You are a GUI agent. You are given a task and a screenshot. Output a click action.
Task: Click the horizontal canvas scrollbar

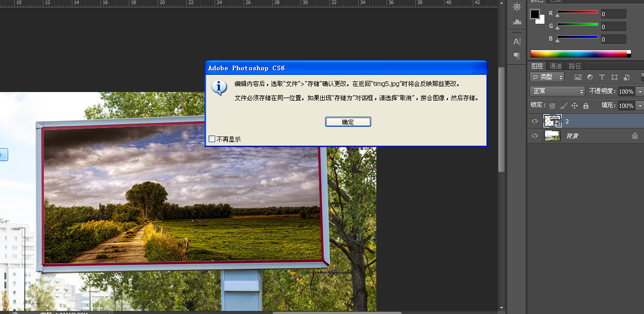point(337,312)
